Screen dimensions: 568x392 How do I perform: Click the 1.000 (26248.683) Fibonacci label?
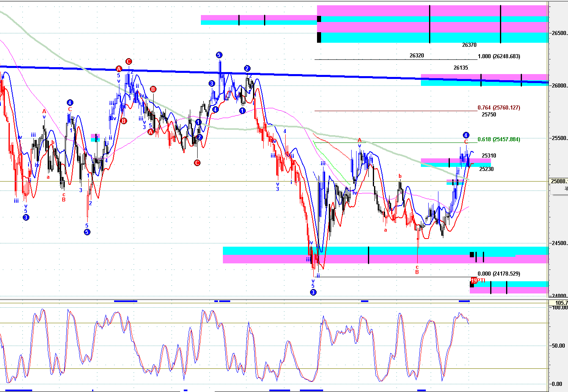click(499, 56)
